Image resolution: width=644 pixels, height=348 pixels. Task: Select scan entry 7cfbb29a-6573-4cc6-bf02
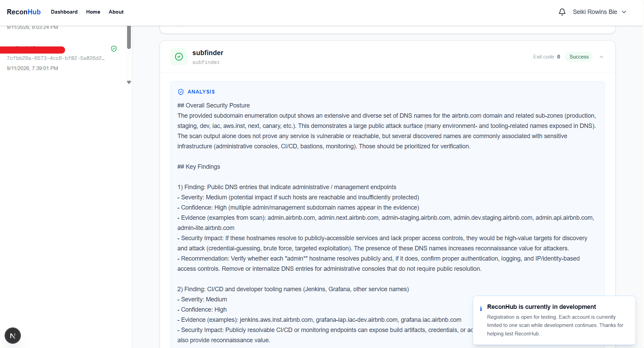[56, 58]
